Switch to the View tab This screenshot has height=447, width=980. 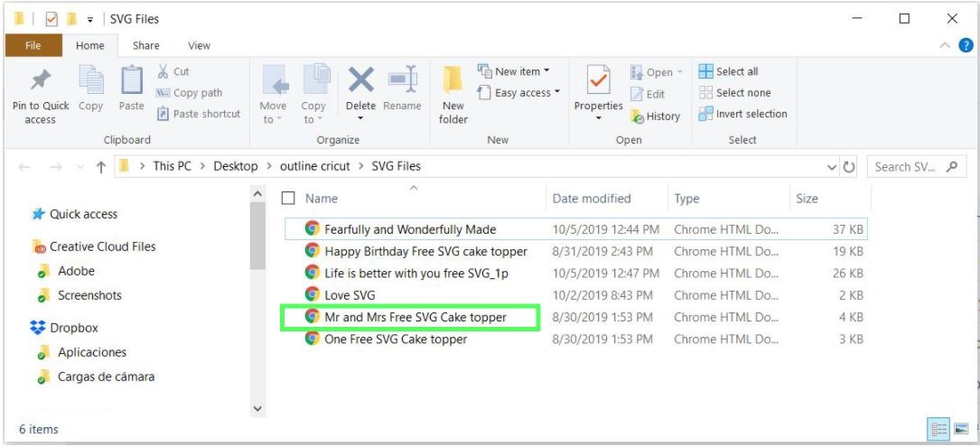[199, 45]
